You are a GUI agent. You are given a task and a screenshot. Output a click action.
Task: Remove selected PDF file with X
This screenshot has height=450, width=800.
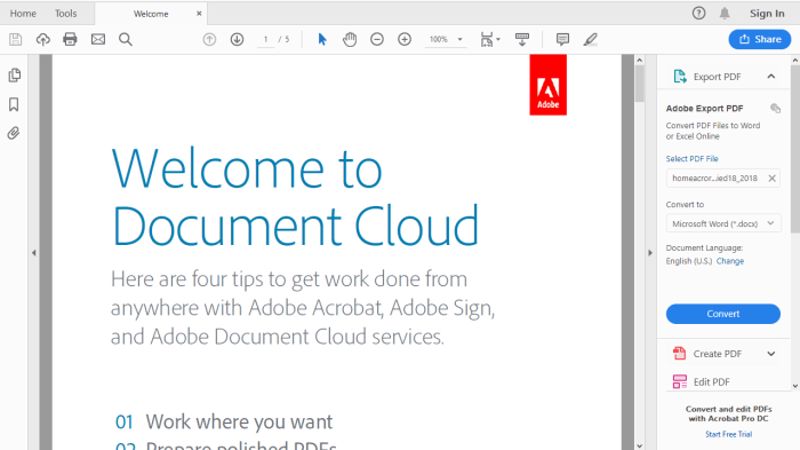[772, 178]
